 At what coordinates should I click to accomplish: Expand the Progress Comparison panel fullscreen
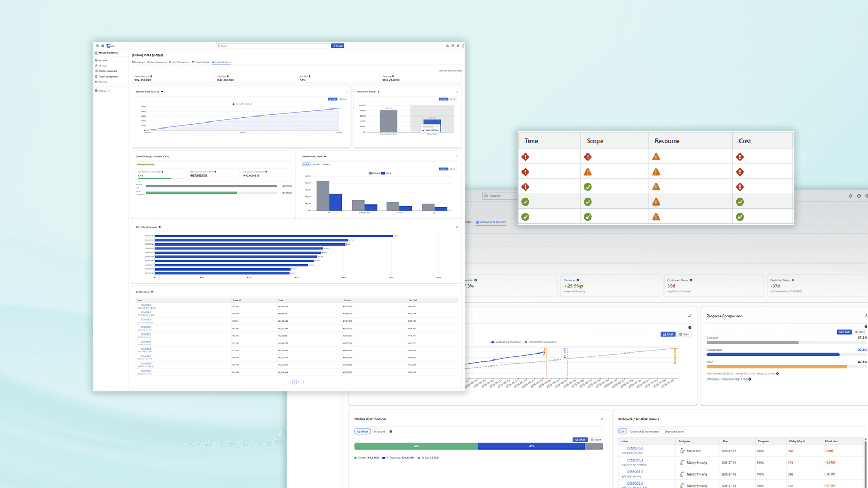click(865, 316)
